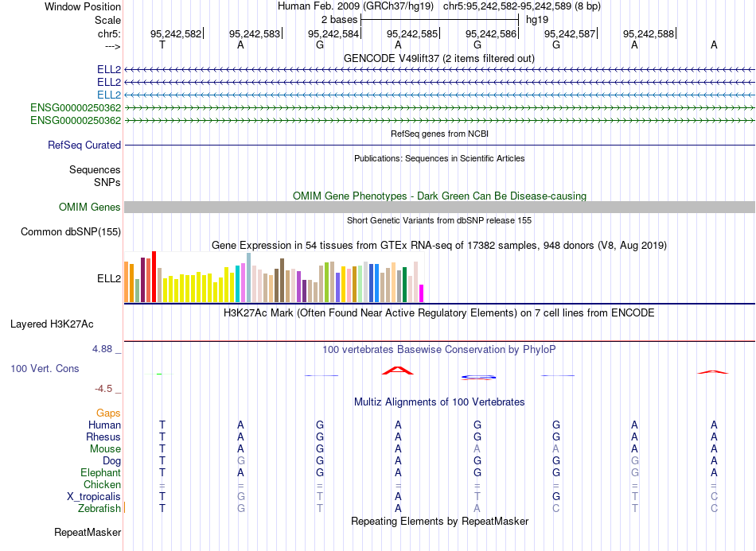Click the dark green GTEx expression bar

pyautogui.click(x=404, y=285)
